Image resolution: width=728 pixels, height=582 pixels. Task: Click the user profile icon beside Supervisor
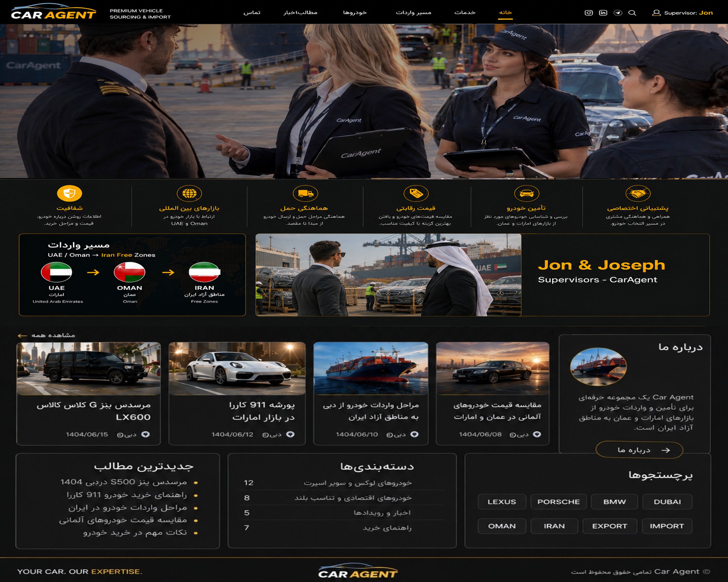pyautogui.click(x=656, y=13)
